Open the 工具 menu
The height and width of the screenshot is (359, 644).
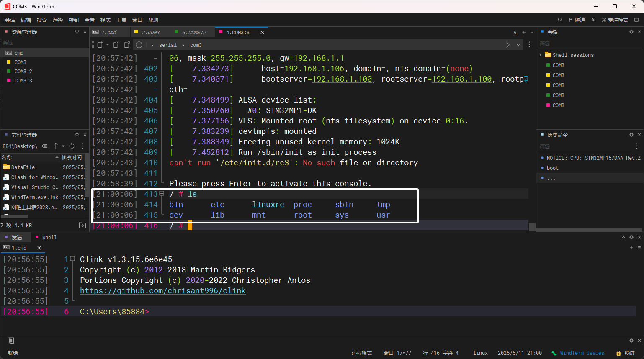[x=121, y=20]
